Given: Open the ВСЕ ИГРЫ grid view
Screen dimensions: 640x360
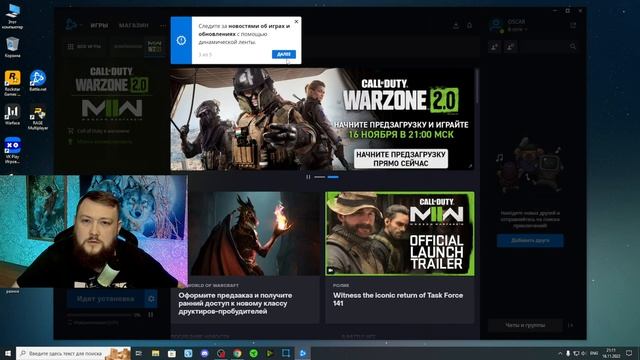Looking at the screenshot, I should [84, 47].
